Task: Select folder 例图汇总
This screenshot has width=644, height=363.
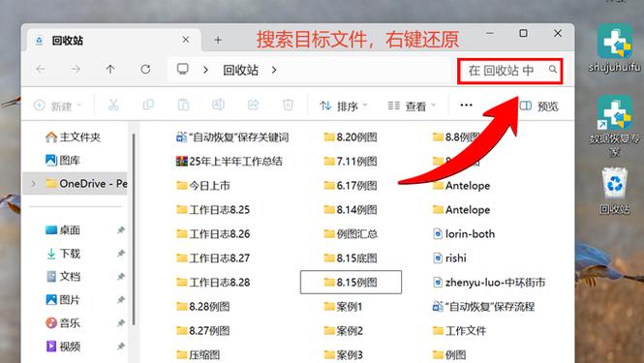Action: 351,233
